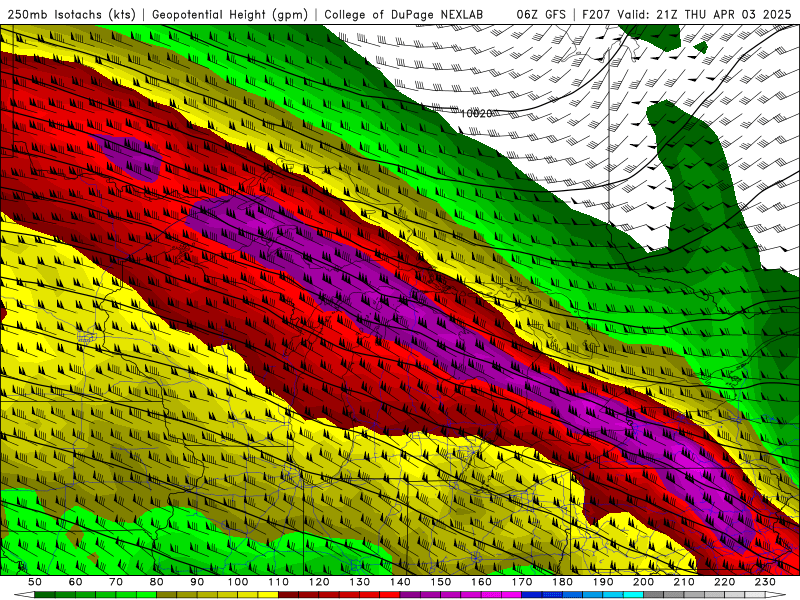Click the 170 value on the legend scale
Screen dimensions: 800x600
click(x=522, y=582)
